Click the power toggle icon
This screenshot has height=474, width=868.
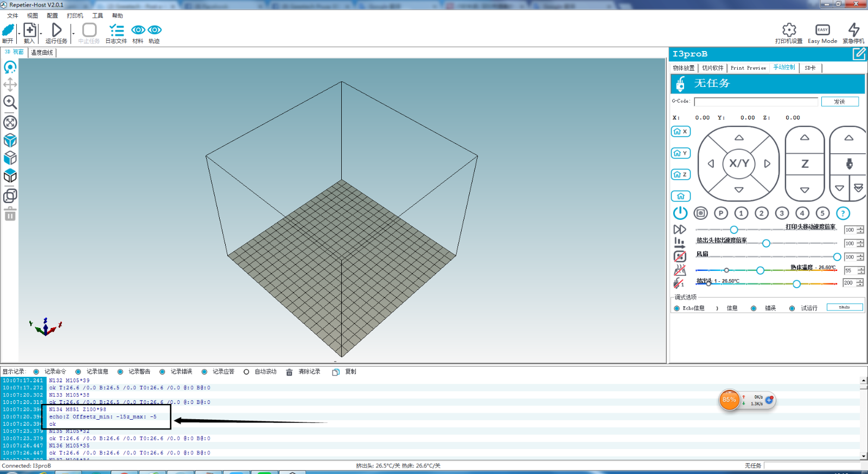click(680, 213)
